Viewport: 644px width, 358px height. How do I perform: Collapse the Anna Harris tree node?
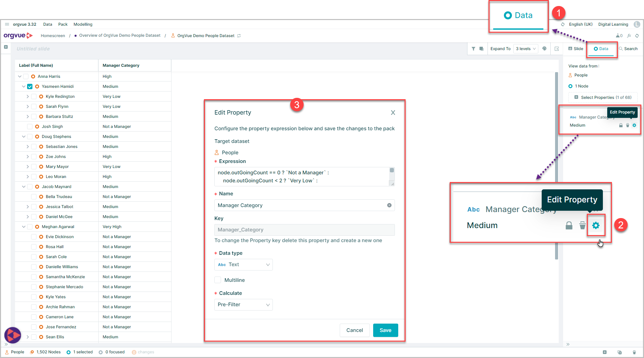[20, 76]
